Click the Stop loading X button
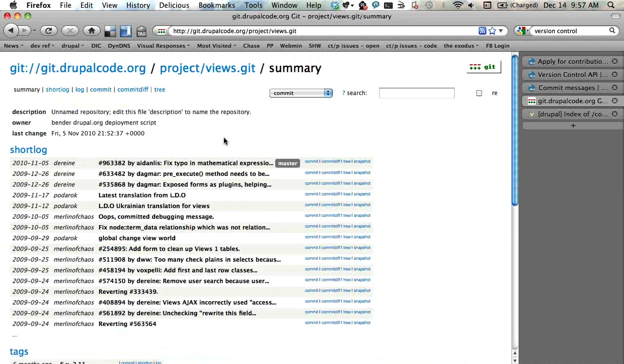This screenshot has width=624, height=364. pyautogui.click(x=70, y=31)
